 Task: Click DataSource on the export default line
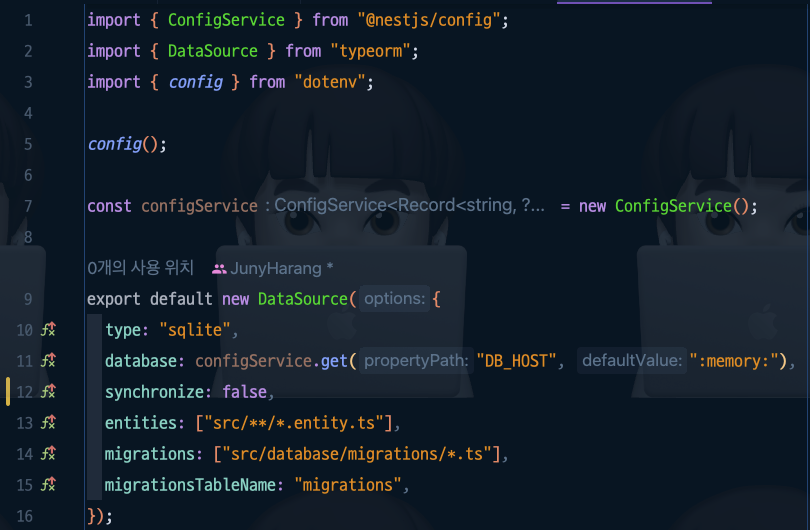point(303,299)
